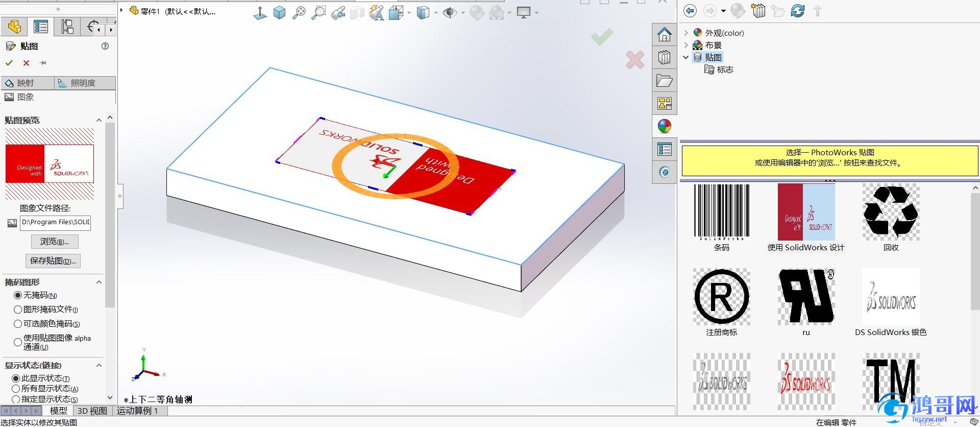Switch to the 映射 tab
The width and height of the screenshot is (980, 427).
28,83
